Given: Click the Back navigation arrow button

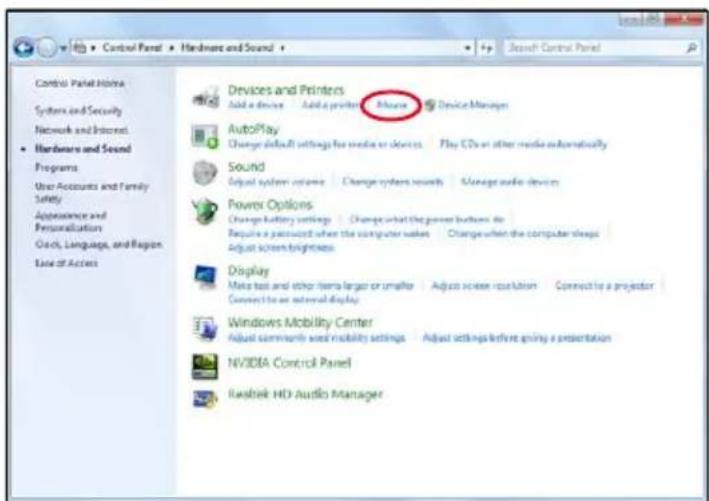Looking at the screenshot, I should coord(24,47).
